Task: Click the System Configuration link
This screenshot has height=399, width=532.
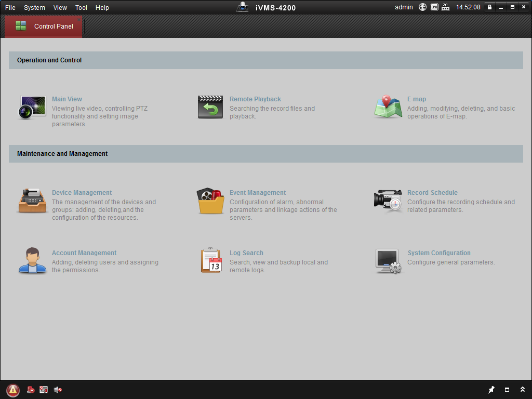Action: click(x=439, y=253)
